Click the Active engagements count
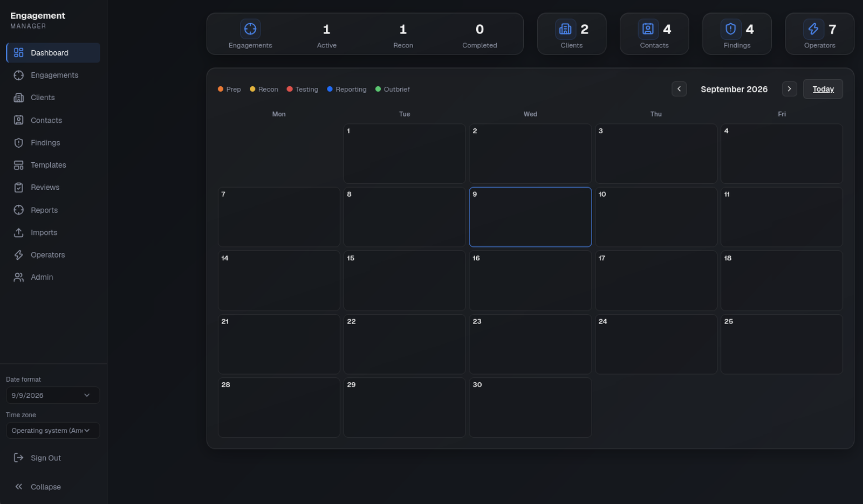 pyautogui.click(x=326, y=29)
